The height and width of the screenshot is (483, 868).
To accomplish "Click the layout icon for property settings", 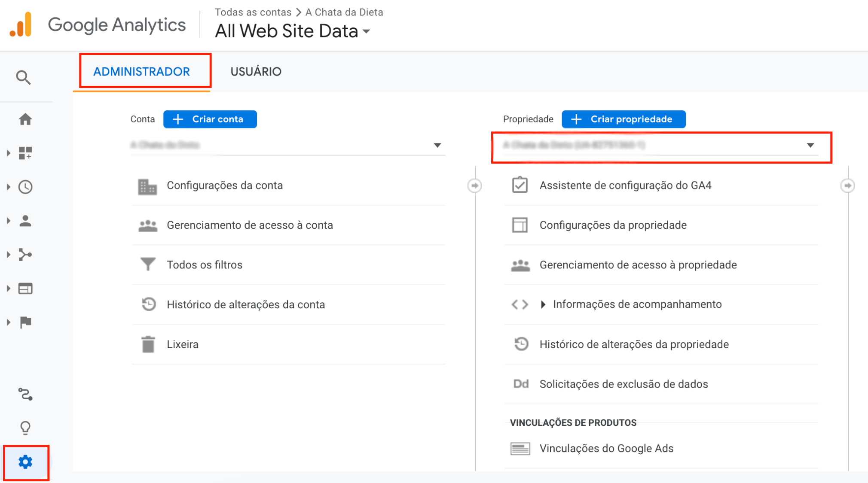I will point(520,225).
